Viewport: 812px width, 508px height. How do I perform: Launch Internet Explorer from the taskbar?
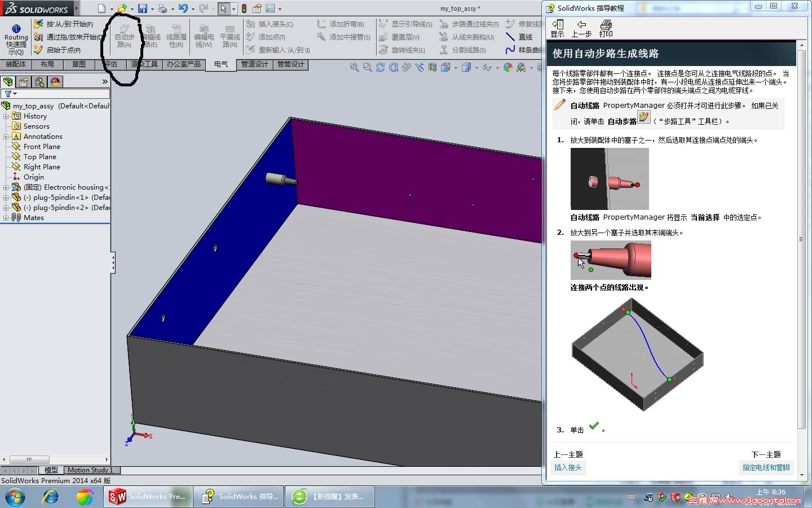click(51, 497)
